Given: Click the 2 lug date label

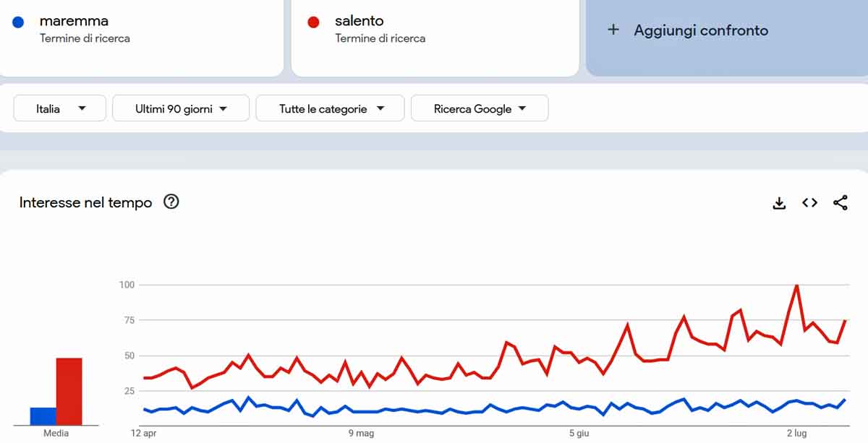Looking at the screenshot, I should [796, 434].
